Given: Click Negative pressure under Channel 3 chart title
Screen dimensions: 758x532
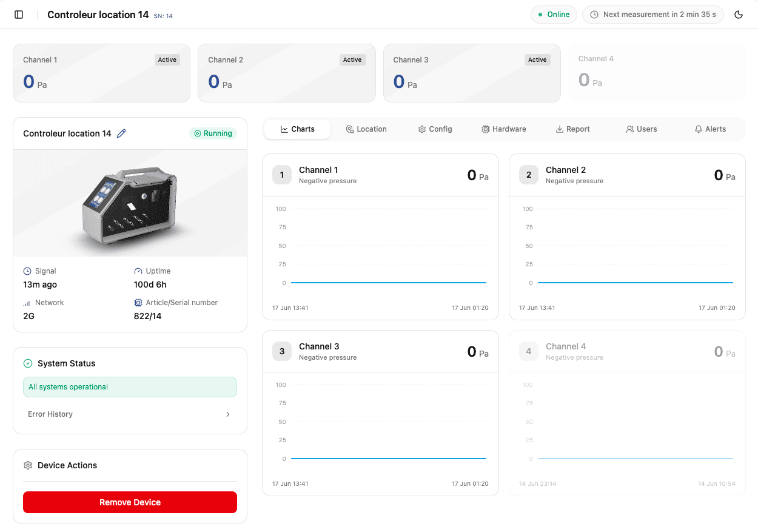Looking at the screenshot, I should pos(327,357).
